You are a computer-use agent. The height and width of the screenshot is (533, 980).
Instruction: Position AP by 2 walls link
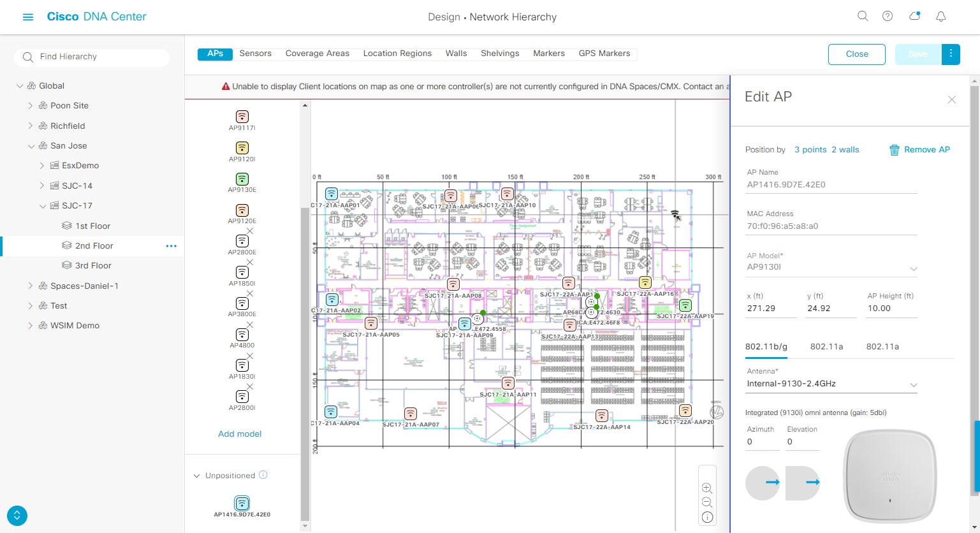click(845, 150)
